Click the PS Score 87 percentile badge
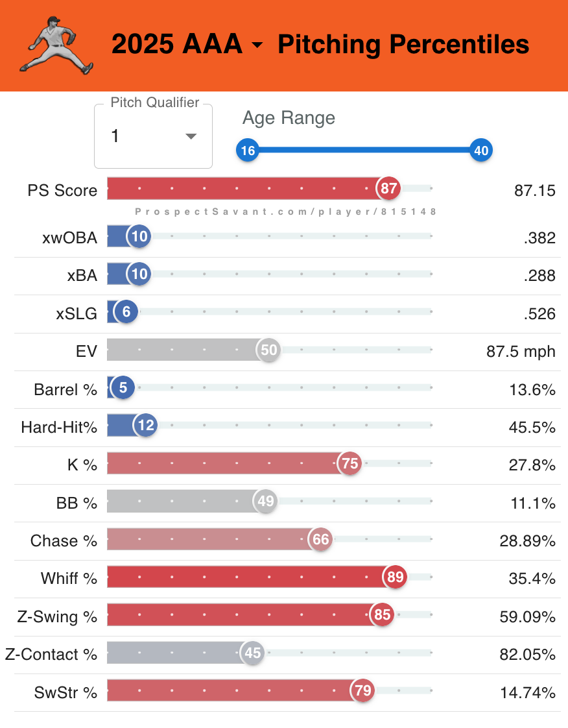The width and height of the screenshot is (568, 728). [388, 189]
